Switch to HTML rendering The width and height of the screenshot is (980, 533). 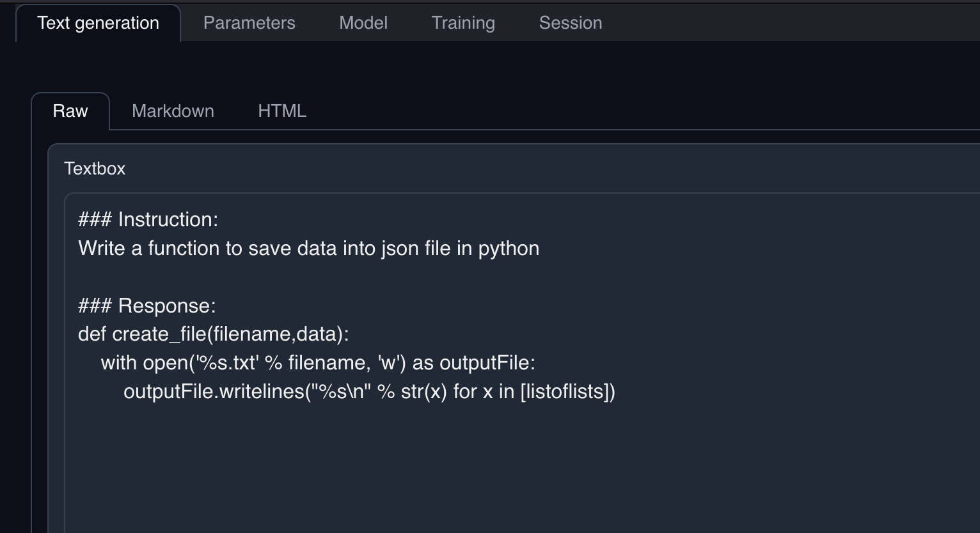(281, 111)
